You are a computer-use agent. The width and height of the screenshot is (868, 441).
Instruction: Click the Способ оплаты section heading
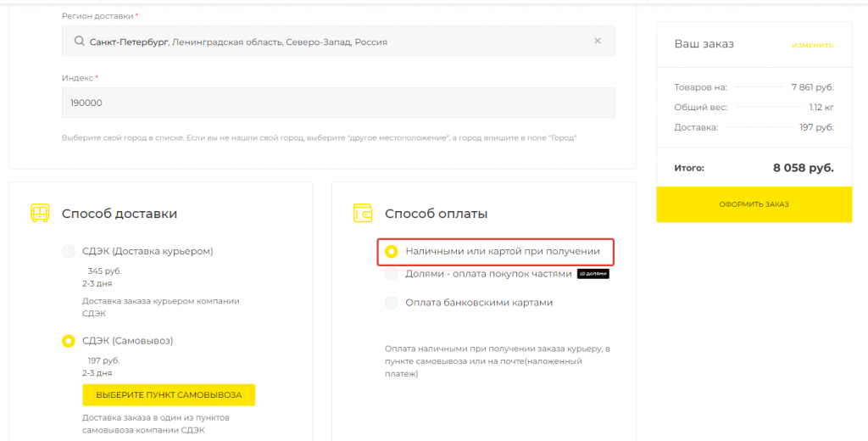436,214
